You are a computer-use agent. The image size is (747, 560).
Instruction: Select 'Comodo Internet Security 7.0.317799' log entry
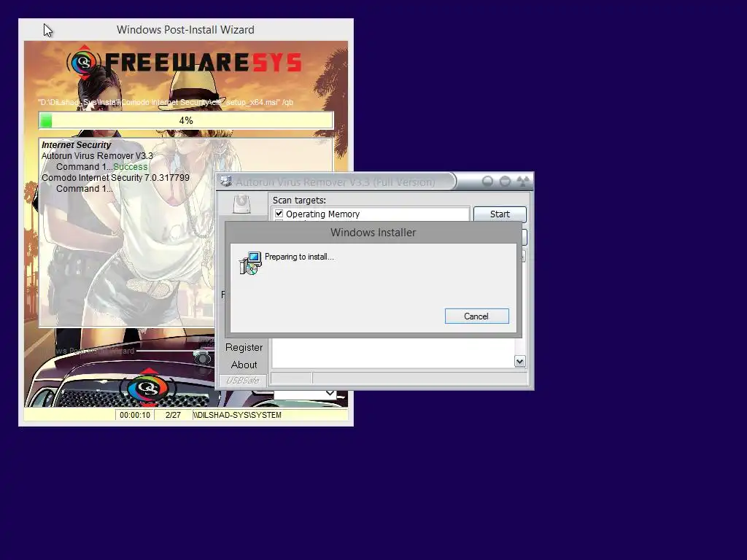coord(115,178)
